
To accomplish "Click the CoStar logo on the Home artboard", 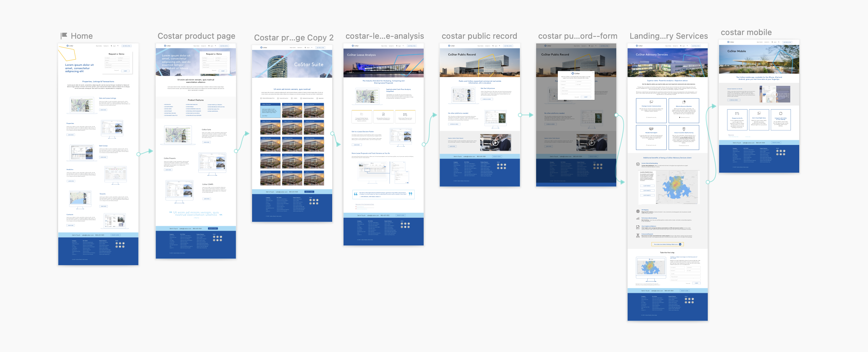I will (70, 46).
